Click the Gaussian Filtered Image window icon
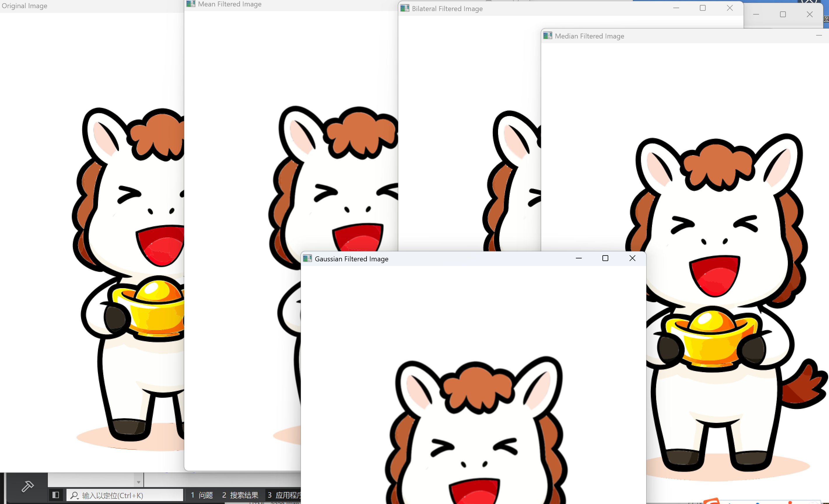The width and height of the screenshot is (829, 504). click(x=307, y=258)
